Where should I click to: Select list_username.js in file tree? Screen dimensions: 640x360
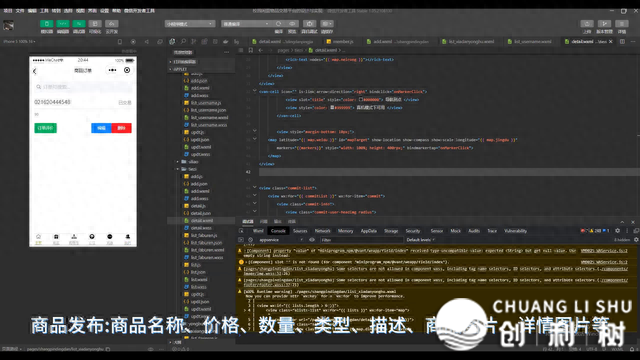pyautogui.click(x=206, y=103)
